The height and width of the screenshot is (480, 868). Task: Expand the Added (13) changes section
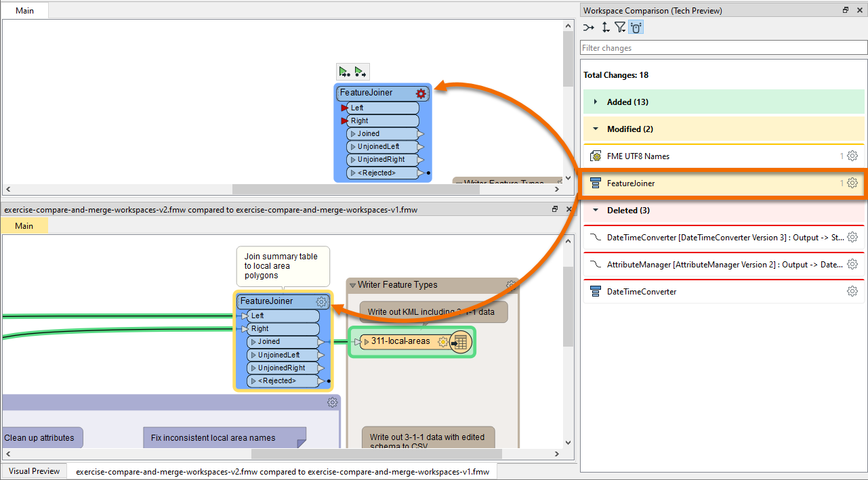pos(595,101)
